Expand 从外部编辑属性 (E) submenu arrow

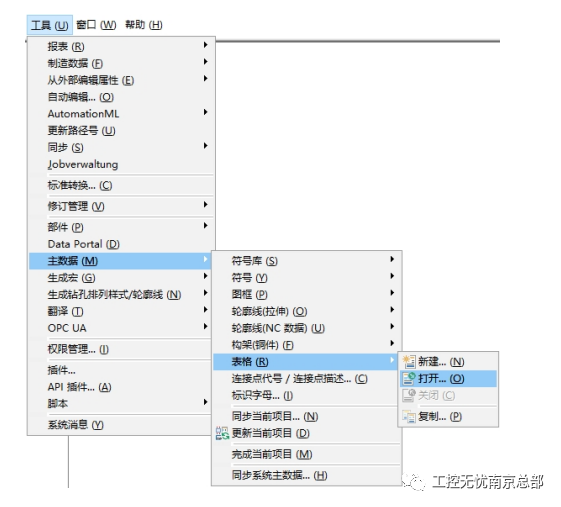tap(205, 78)
